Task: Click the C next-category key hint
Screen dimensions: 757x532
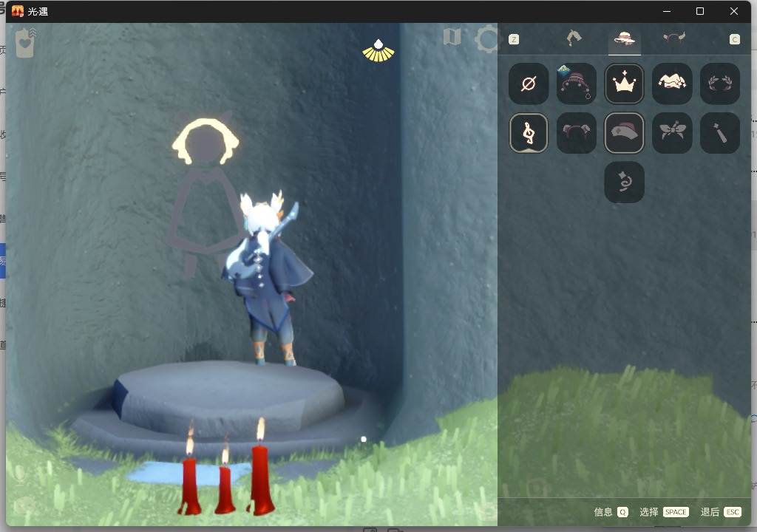Action: coord(734,39)
